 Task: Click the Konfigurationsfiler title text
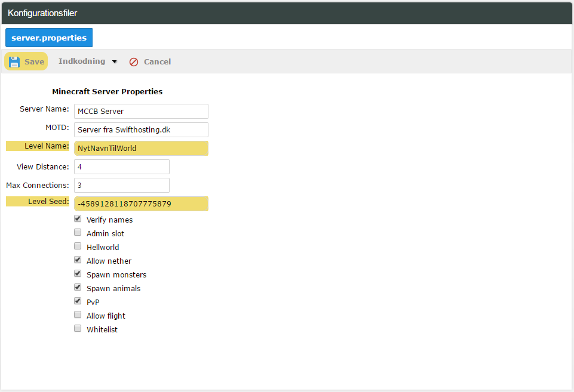tap(42, 13)
